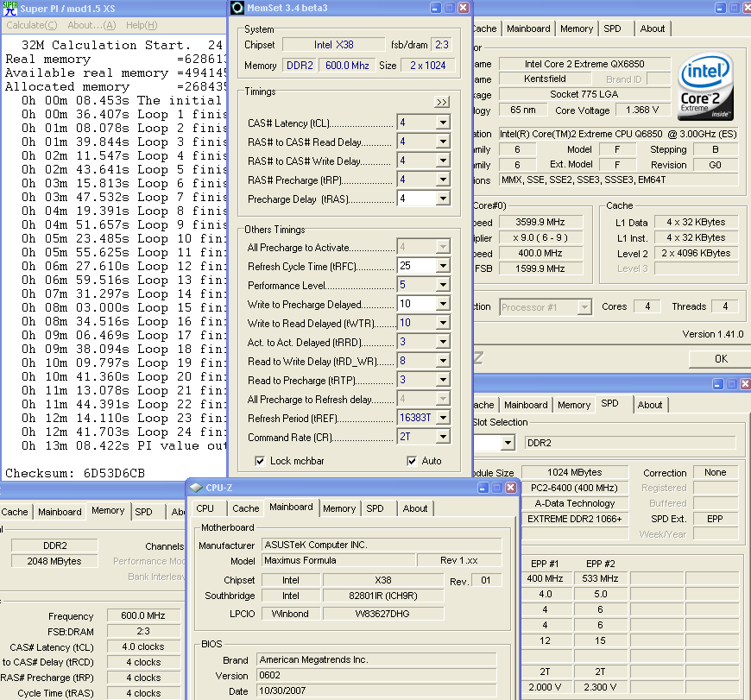Screen dimensions: 751x700
Task: Open About tab in the CPU-Z Mainboard window
Action: coord(414,508)
